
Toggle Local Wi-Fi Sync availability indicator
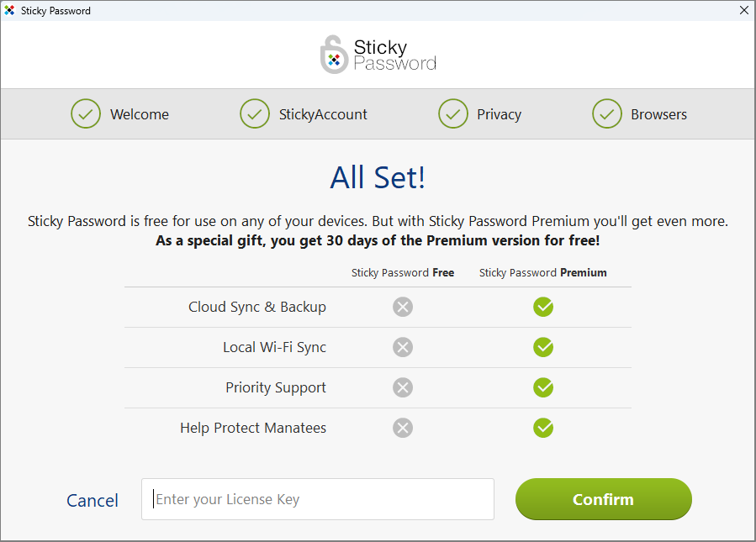coord(402,347)
